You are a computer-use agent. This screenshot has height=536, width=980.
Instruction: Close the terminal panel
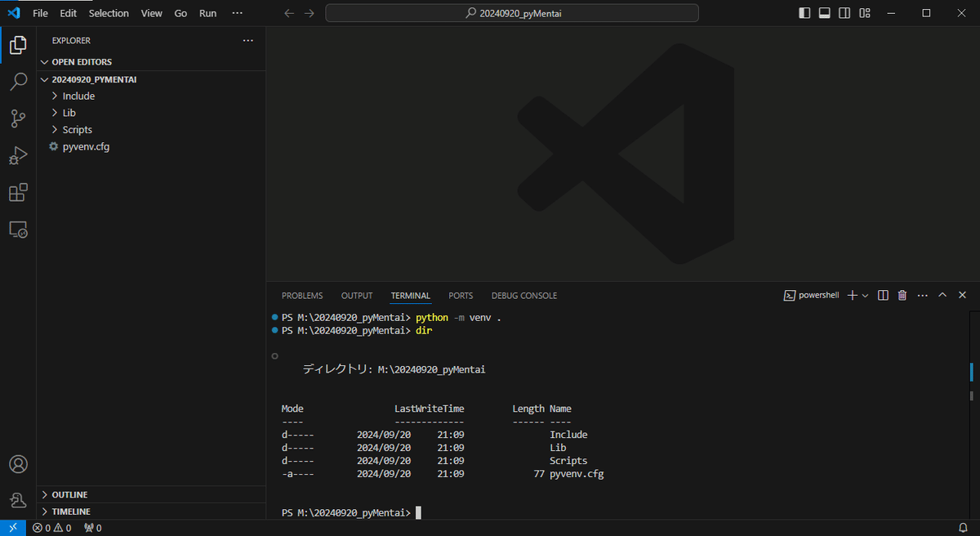pyautogui.click(x=962, y=295)
